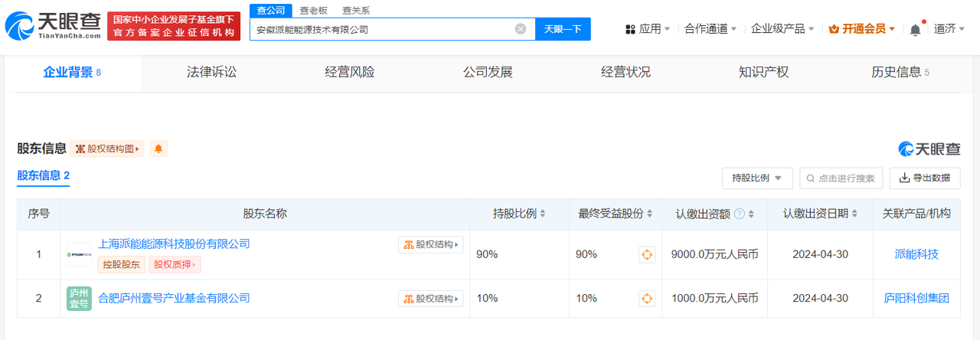
Task: Open the 历史信息 tab
Action: pyautogui.click(x=900, y=73)
